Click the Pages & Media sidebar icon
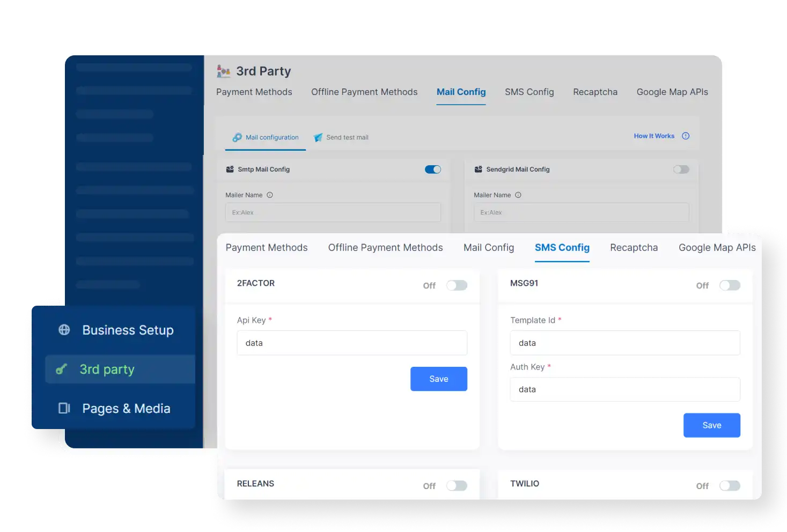 (x=64, y=408)
